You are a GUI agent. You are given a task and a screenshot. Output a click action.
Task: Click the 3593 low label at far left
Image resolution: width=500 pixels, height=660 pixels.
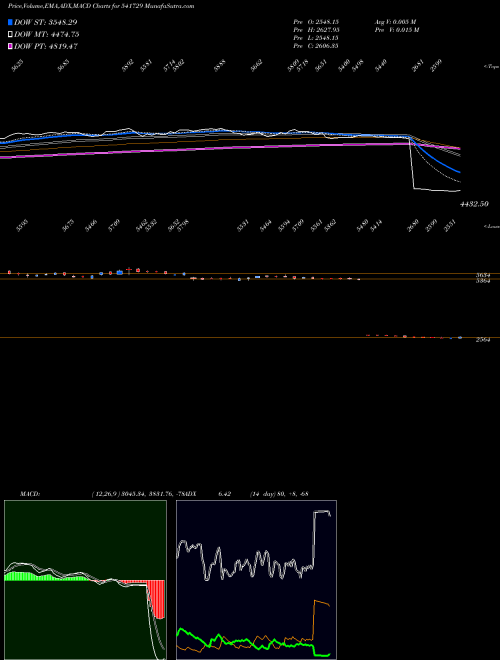point(22,227)
